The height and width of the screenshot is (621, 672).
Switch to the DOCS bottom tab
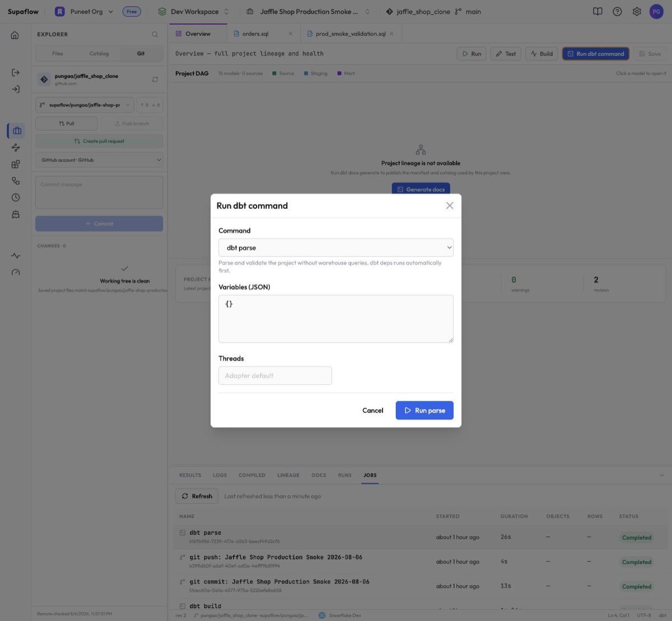pyautogui.click(x=319, y=475)
